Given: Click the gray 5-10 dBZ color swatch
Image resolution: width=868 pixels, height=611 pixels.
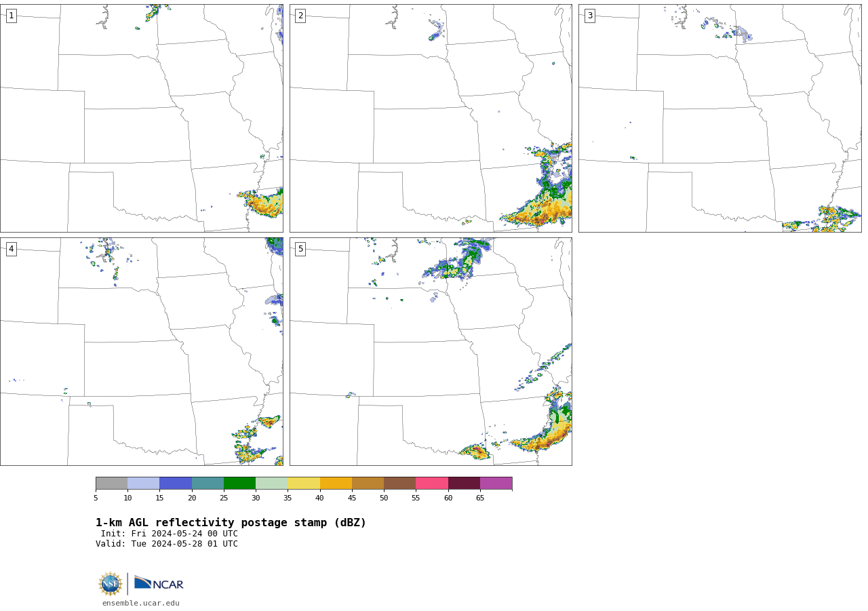Looking at the screenshot, I should (111, 484).
